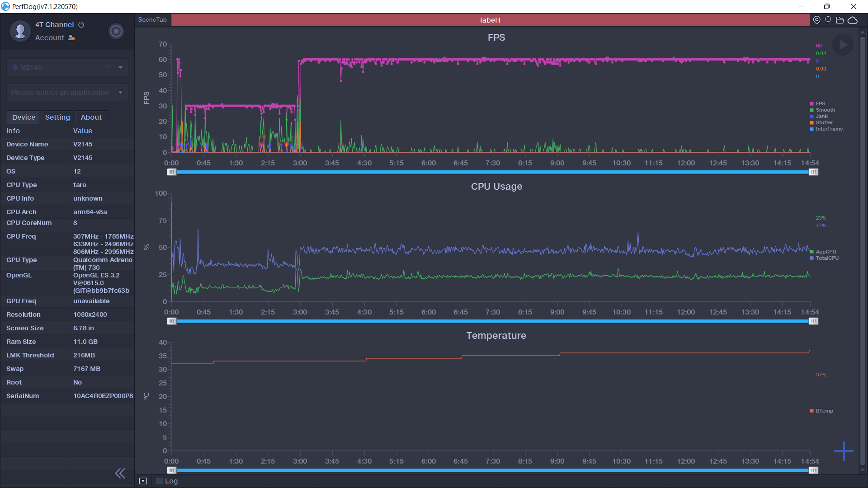Toggle the play button on FPS chart
The image size is (868, 488).
[x=843, y=44]
